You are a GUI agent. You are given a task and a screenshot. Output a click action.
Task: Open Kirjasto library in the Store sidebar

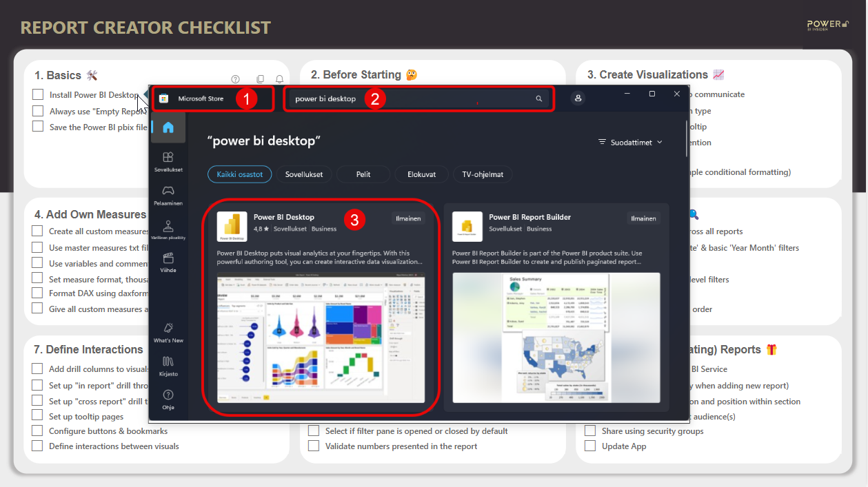168,366
